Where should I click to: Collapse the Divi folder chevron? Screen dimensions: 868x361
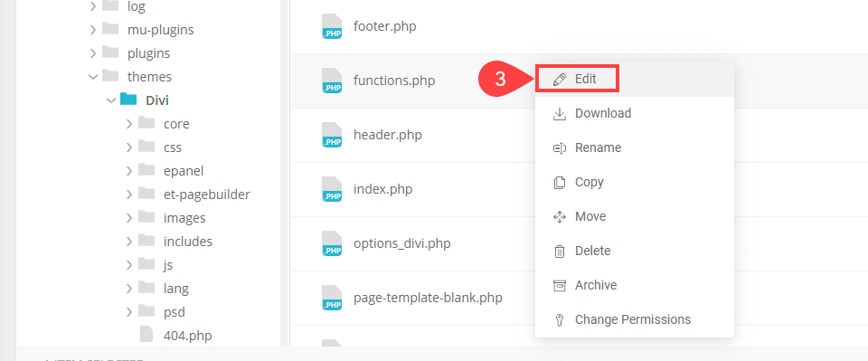point(110,100)
